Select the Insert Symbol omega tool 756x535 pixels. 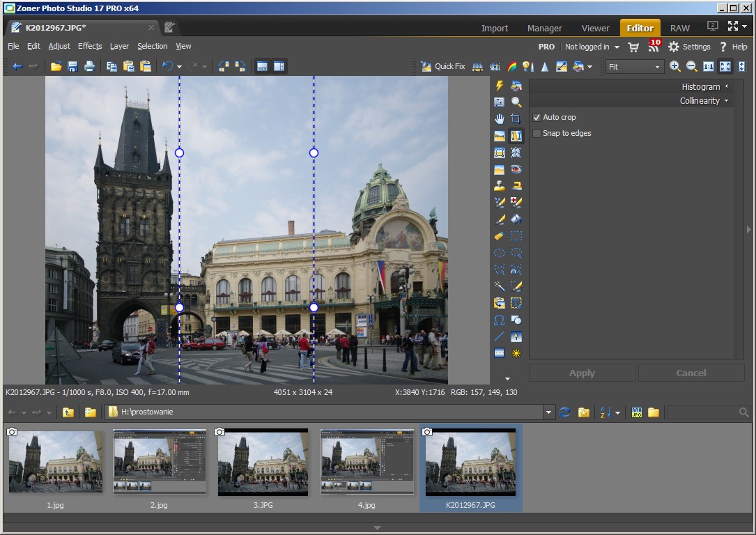(500, 320)
